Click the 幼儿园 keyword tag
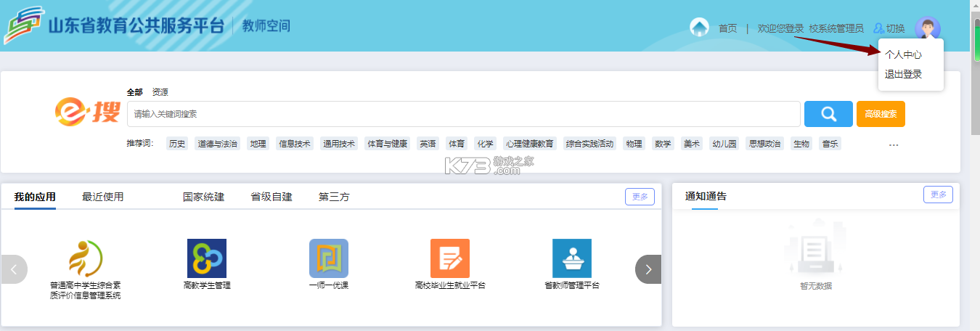Viewport: 980px width, 331px height. point(724,144)
